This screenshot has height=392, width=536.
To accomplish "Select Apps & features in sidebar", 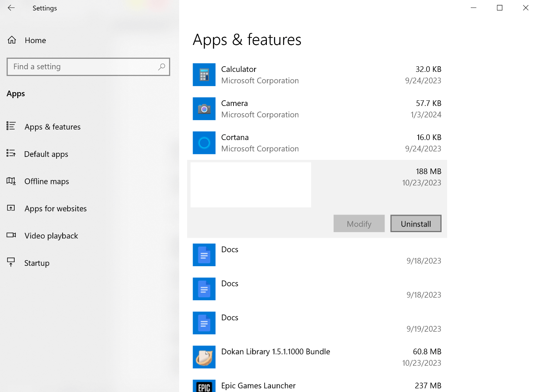I will 52,127.
